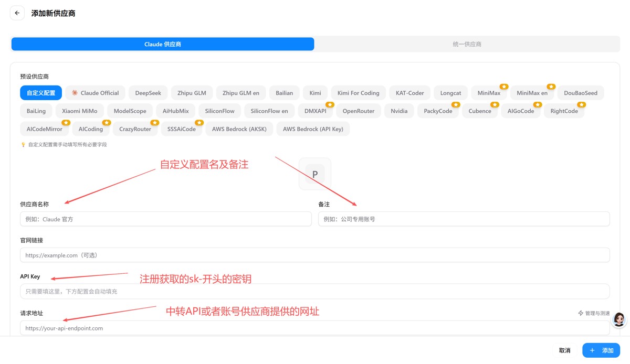
Task: Choose the AICodeMirror preset
Action: tap(45, 129)
